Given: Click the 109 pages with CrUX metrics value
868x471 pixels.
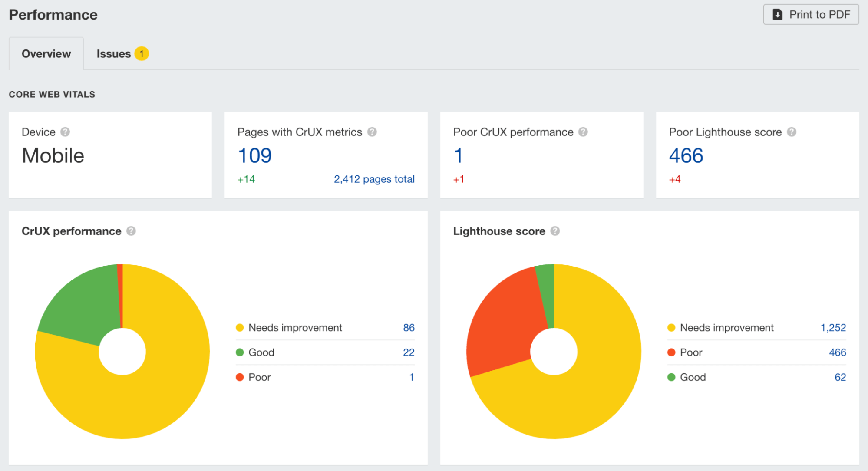Looking at the screenshot, I should click(x=255, y=155).
